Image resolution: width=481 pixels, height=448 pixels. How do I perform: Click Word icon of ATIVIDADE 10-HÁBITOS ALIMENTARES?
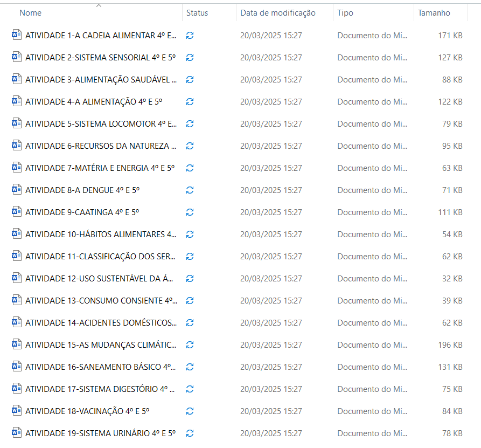point(17,233)
